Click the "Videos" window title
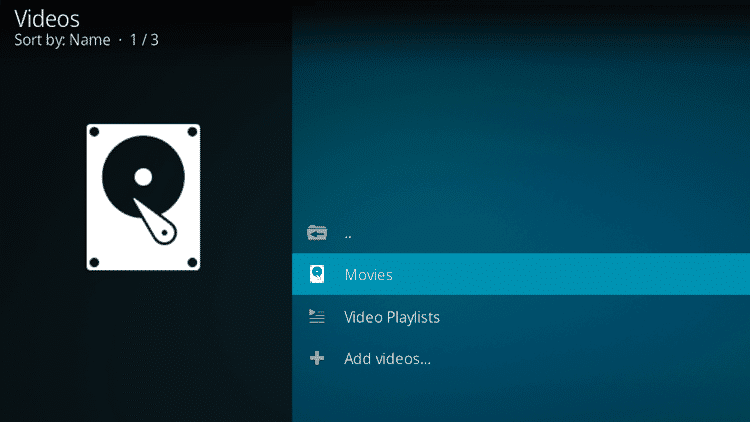The image size is (750, 422). [47, 19]
